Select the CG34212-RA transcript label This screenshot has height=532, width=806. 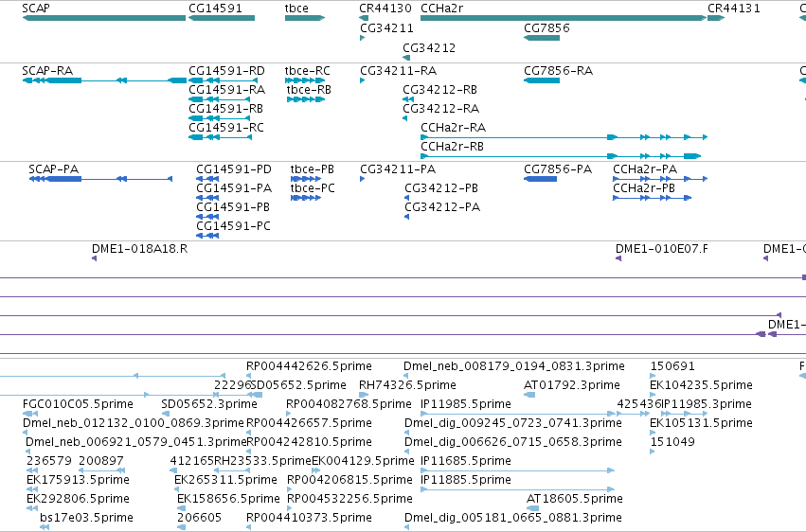tap(441, 109)
